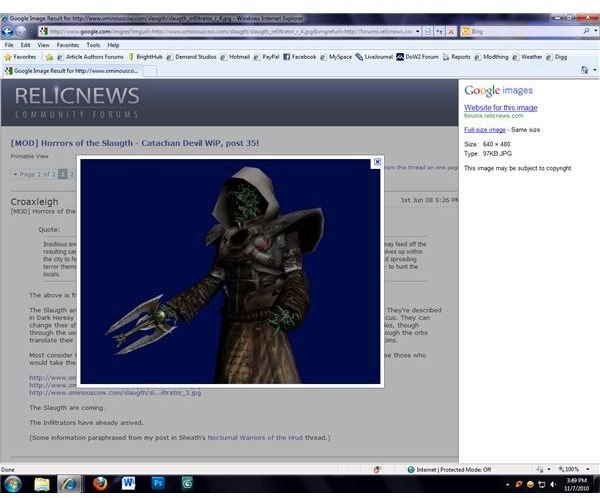Click the Google Images logo
Viewport: 600px width, 498px height.
coord(498,91)
